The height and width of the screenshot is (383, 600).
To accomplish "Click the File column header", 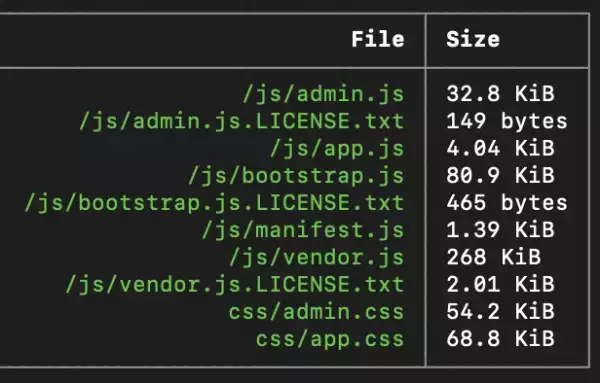I will click(378, 39).
